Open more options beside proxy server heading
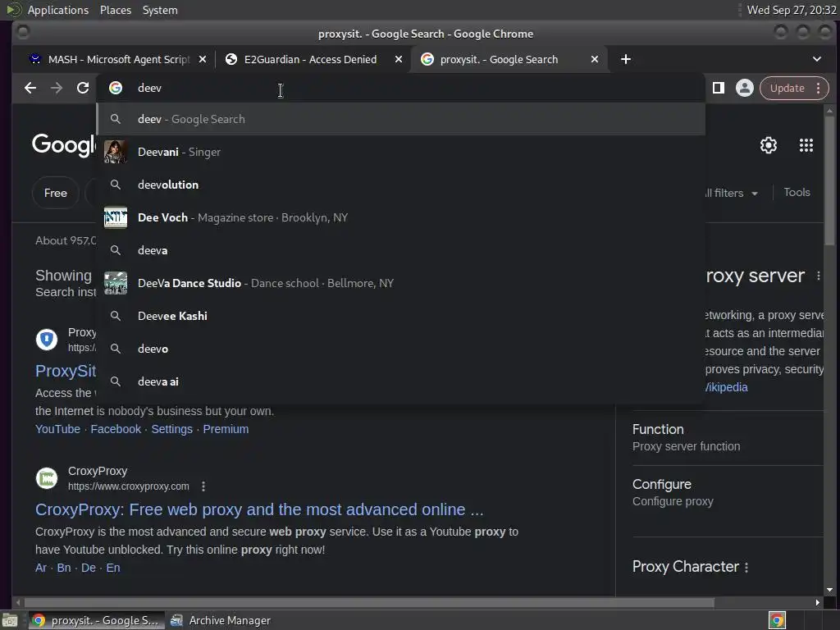 tap(819, 276)
